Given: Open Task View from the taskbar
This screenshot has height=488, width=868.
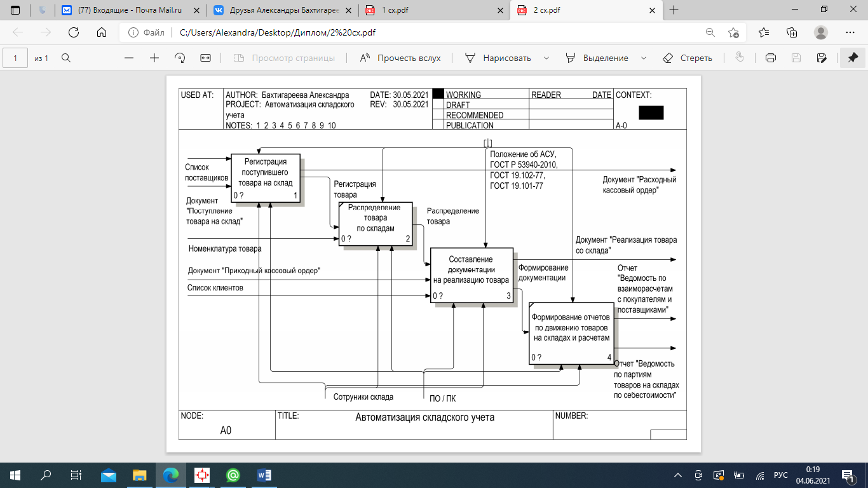Looking at the screenshot, I should 76,475.
